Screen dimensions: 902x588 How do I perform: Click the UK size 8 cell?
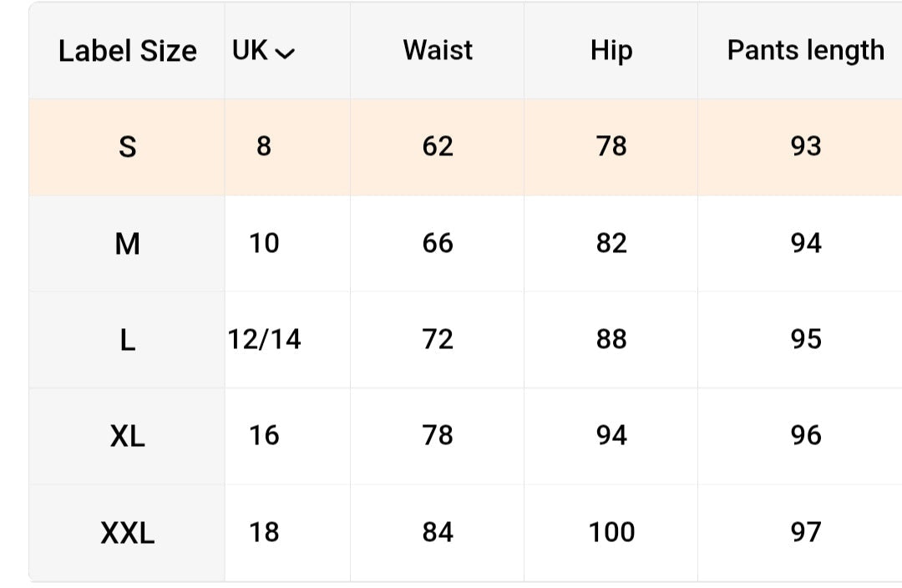264,147
